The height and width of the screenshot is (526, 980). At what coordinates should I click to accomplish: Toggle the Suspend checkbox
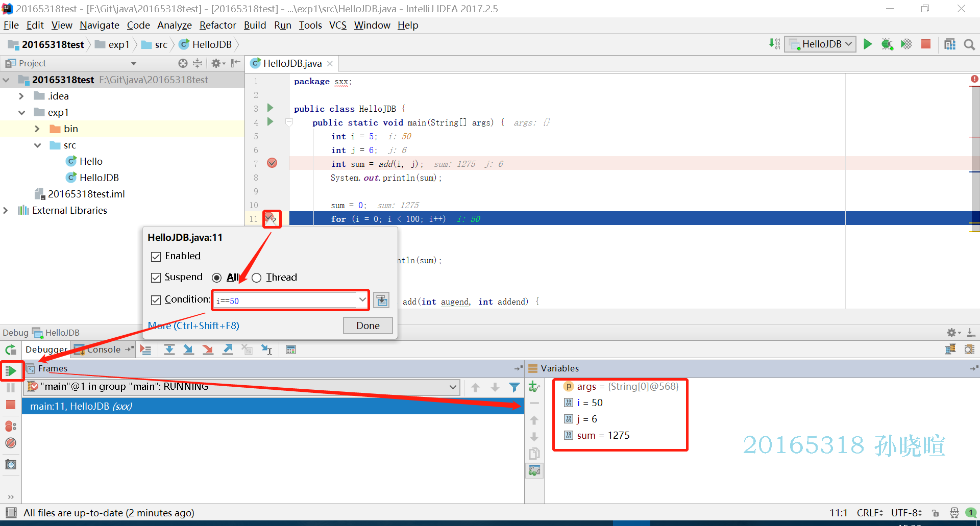click(x=156, y=278)
